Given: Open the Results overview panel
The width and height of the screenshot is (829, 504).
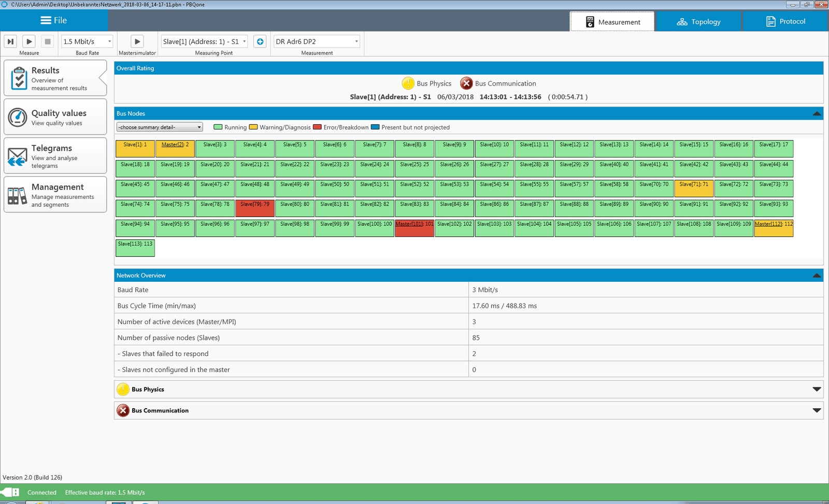Looking at the screenshot, I should tap(55, 78).
